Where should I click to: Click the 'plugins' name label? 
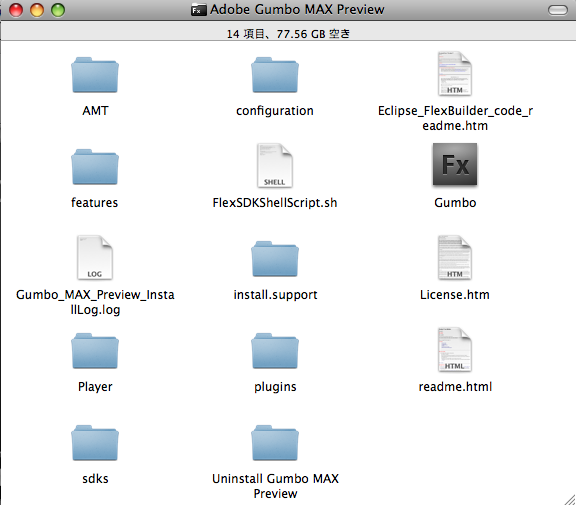tap(275, 387)
